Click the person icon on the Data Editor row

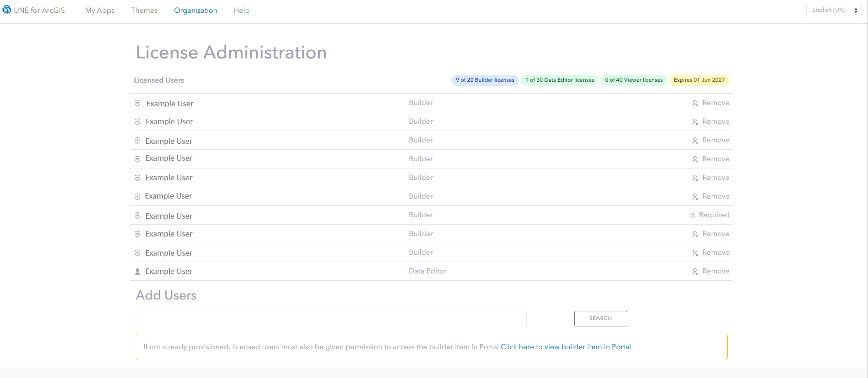coord(138,272)
